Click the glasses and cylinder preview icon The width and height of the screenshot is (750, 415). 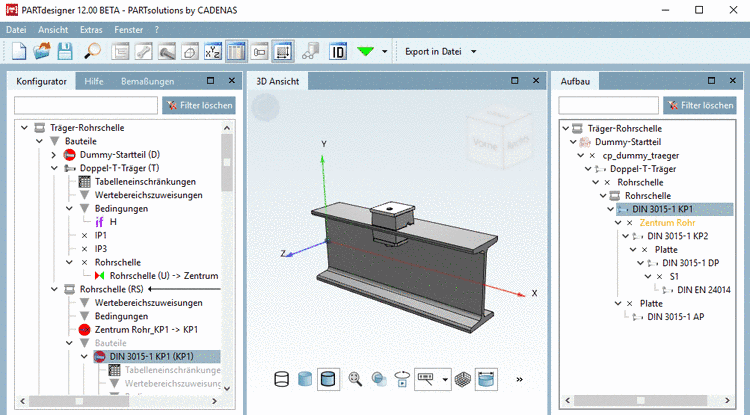[310, 51]
